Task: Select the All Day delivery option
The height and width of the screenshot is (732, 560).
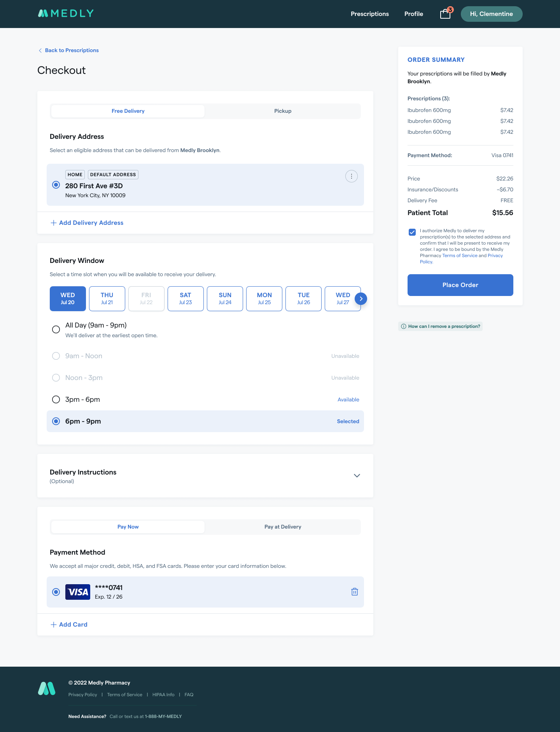Action: coord(56,329)
